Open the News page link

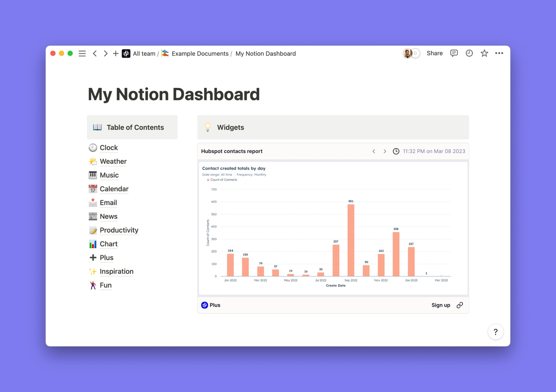coord(109,216)
